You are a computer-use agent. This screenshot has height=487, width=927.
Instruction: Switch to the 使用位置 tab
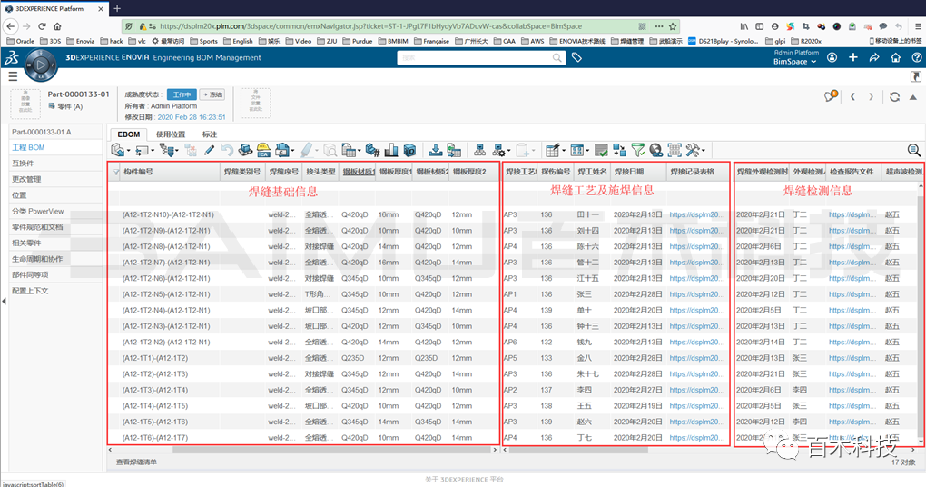click(x=170, y=133)
